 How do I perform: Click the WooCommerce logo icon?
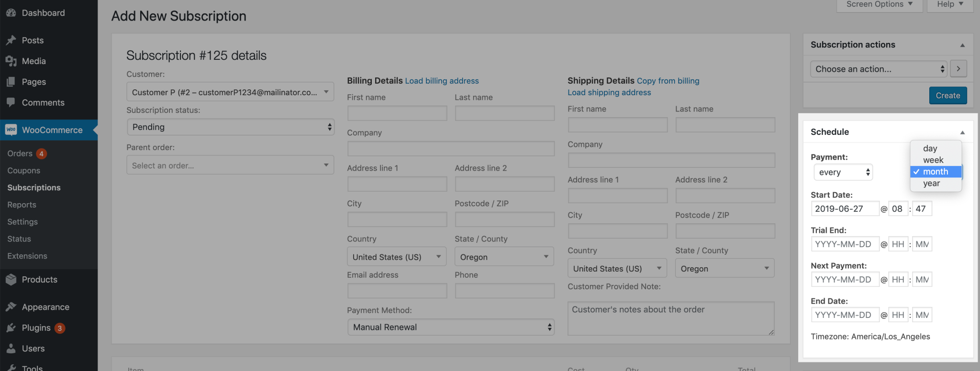coord(11,130)
